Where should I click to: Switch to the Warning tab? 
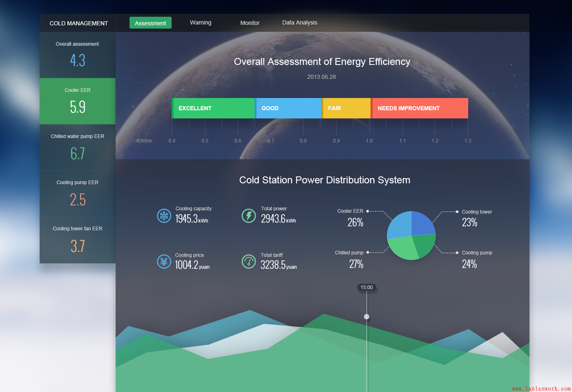click(201, 23)
